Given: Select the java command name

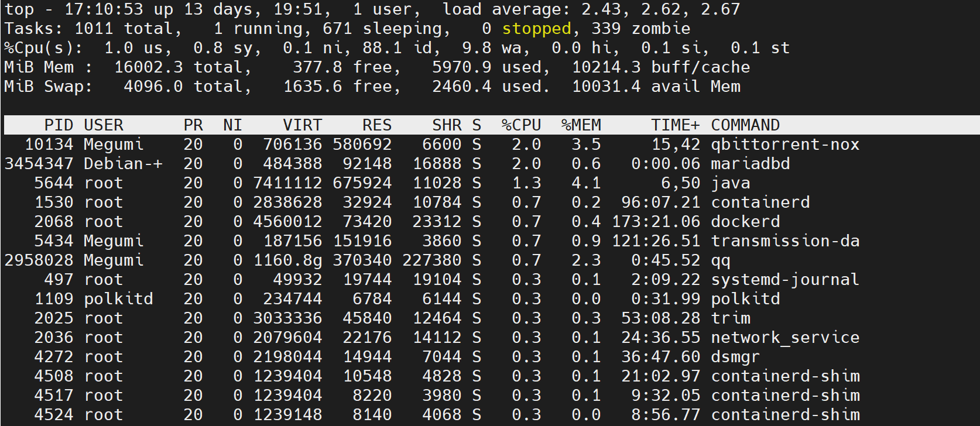Looking at the screenshot, I should (731, 183).
